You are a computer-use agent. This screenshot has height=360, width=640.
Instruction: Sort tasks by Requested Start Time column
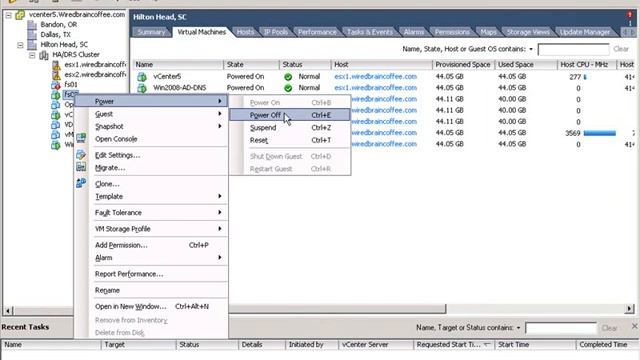tap(453, 345)
